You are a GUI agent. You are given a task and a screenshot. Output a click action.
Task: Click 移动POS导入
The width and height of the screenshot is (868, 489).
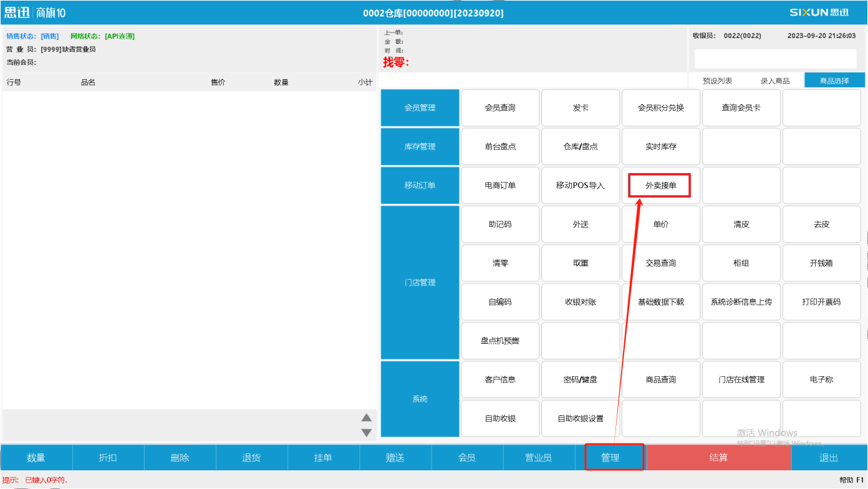[x=581, y=185]
